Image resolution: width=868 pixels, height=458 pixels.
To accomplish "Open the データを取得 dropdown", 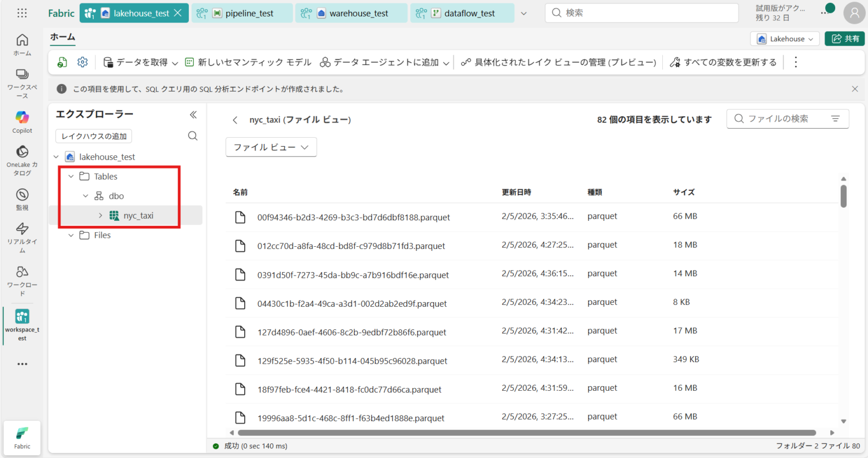I will 141,62.
